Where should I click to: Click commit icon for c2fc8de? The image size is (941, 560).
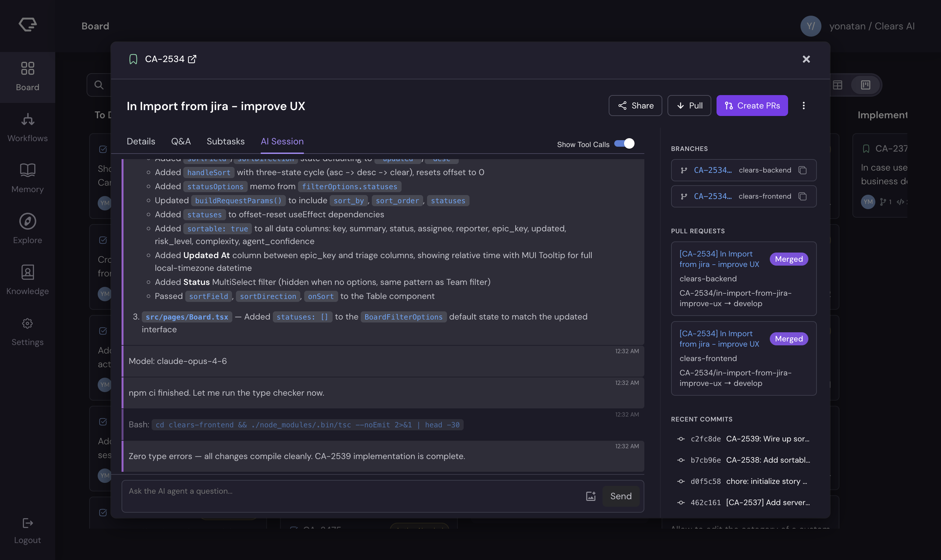pyautogui.click(x=681, y=439)
